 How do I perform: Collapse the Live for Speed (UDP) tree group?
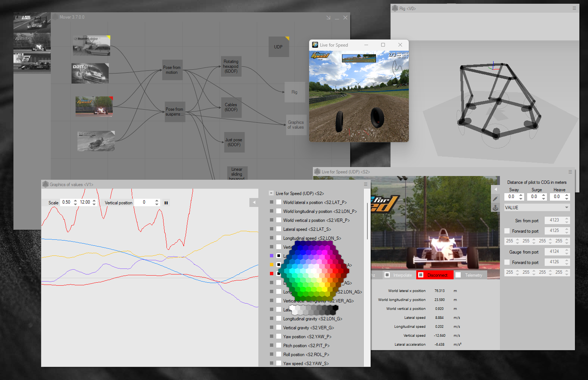coord(271,193)
